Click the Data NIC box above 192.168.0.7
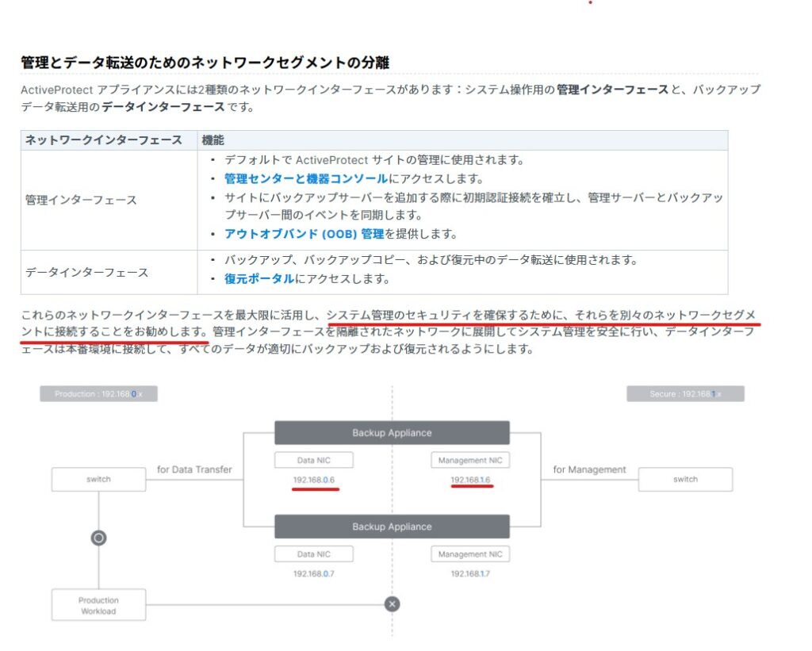 [314, 553]
